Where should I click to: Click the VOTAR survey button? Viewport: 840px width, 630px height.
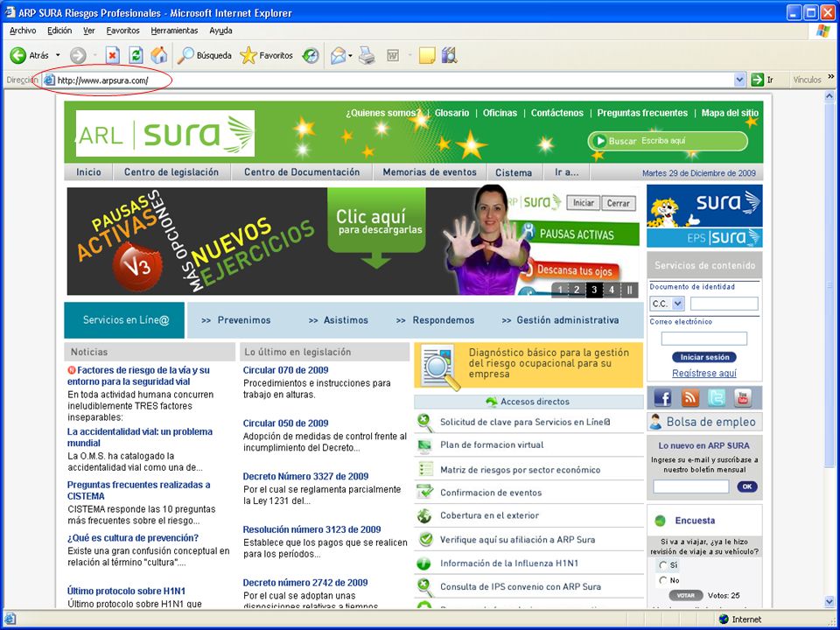686,595
